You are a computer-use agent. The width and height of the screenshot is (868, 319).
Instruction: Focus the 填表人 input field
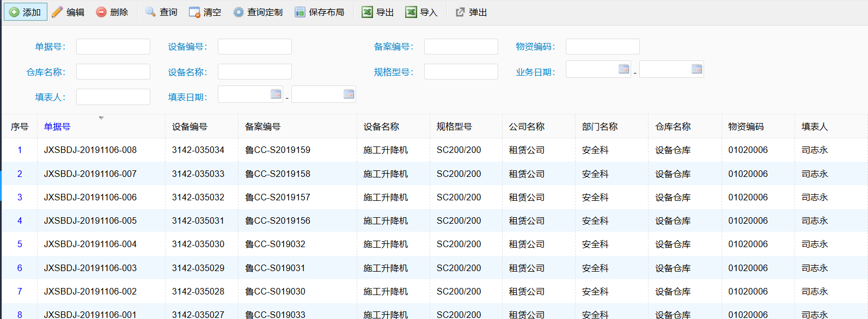coord(113,97)
